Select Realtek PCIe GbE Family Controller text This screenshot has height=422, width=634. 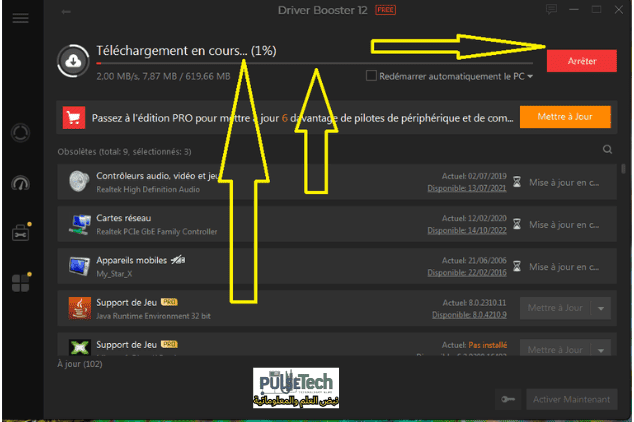(x=156, y=231)
